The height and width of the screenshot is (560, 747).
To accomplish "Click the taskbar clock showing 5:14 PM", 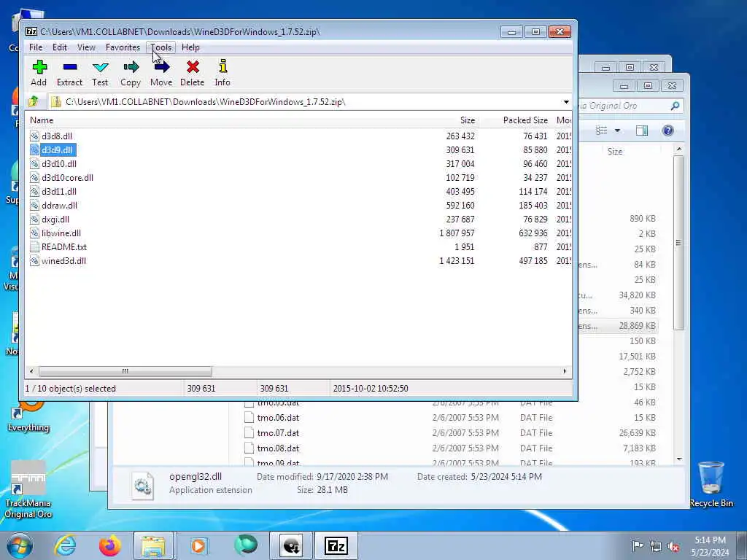I will click(x=711, y=546).
